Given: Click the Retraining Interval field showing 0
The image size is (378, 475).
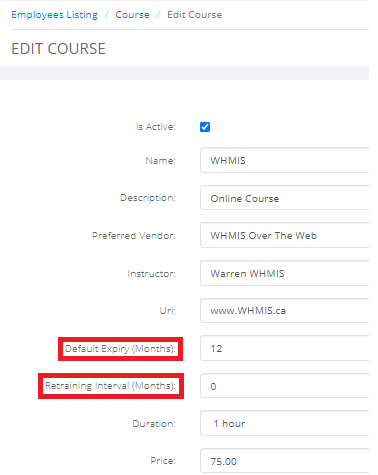Looking at the screenshot, I should tap(285, 386).
